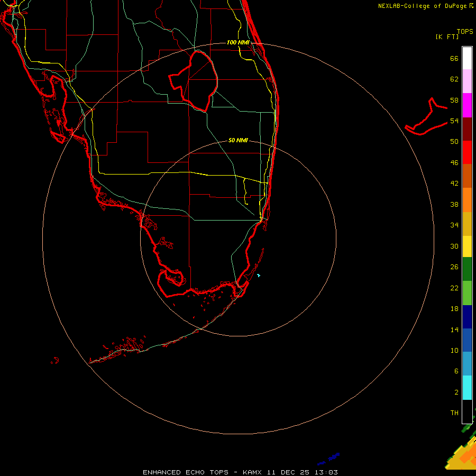
Task: Click the legend value "50"
Action: pos(454,141)
